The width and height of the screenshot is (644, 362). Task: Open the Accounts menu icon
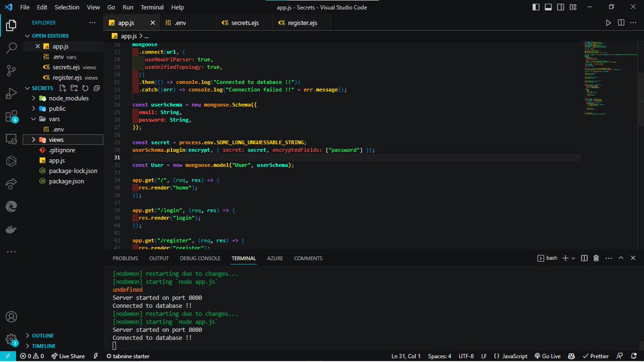pos(11,317)
